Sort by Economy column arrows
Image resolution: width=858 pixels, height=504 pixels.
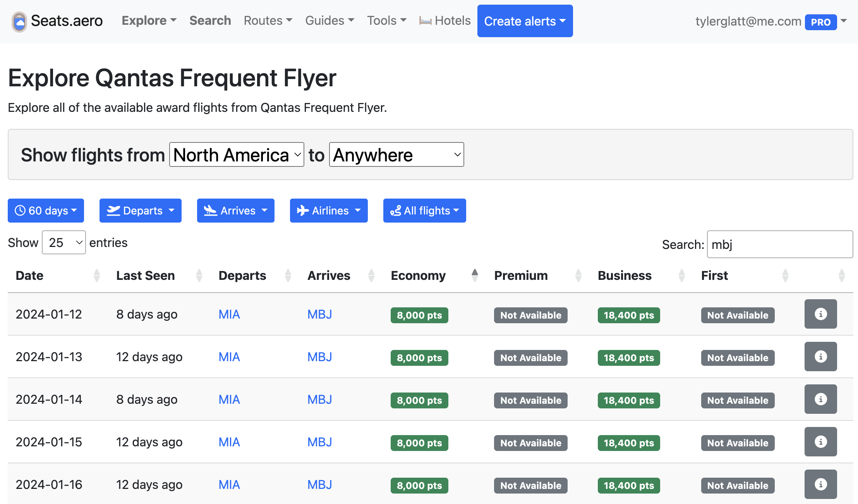pyautogui.click(x=475, y=276)
